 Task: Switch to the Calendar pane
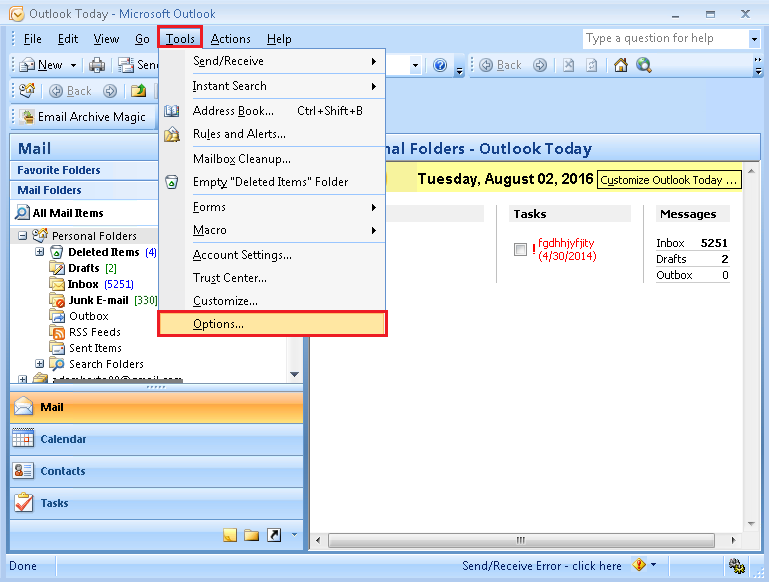tap(156, 439)
